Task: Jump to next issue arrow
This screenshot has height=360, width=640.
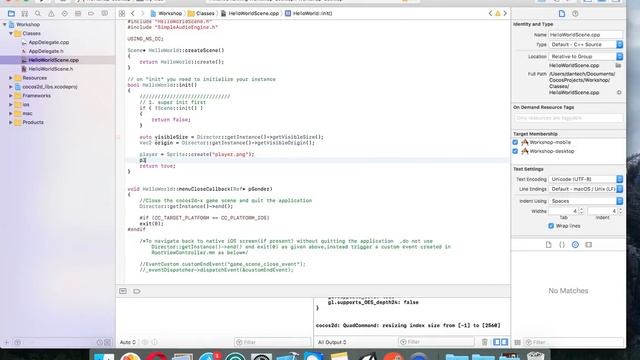Action: coord(505,13)
